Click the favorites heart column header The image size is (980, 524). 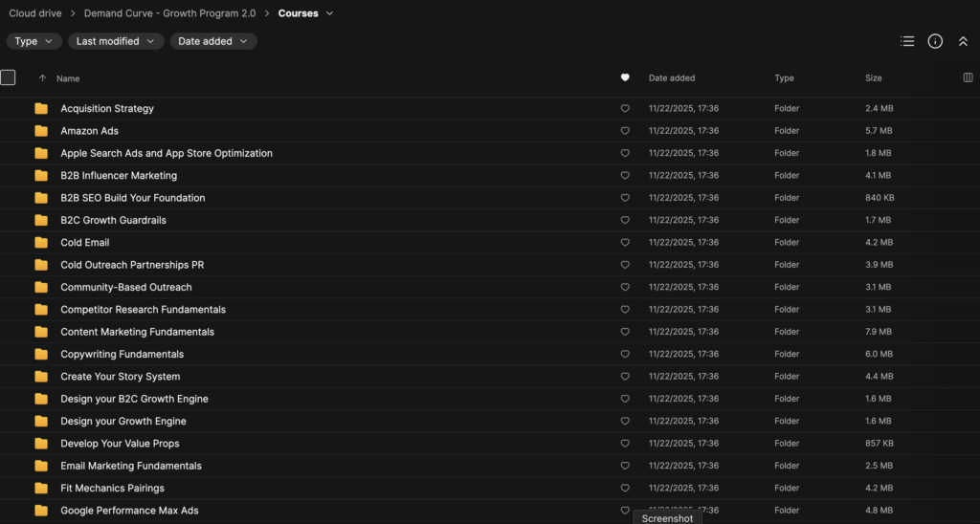pos(625,77)
